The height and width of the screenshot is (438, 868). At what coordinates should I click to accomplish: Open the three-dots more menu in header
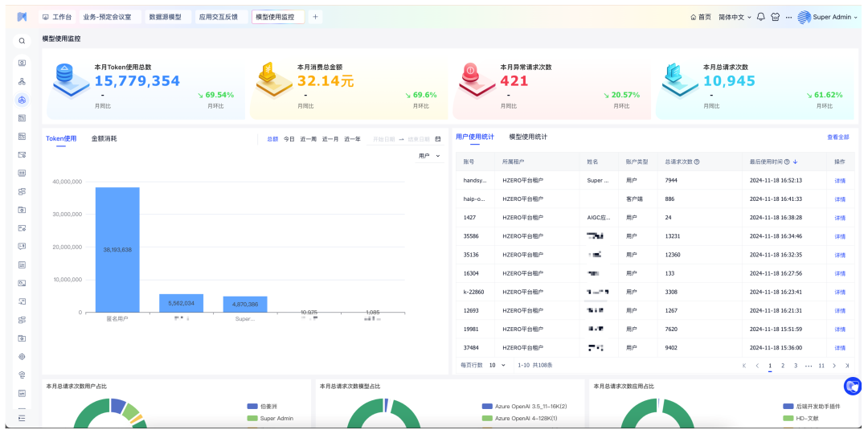tap(788, 17)
